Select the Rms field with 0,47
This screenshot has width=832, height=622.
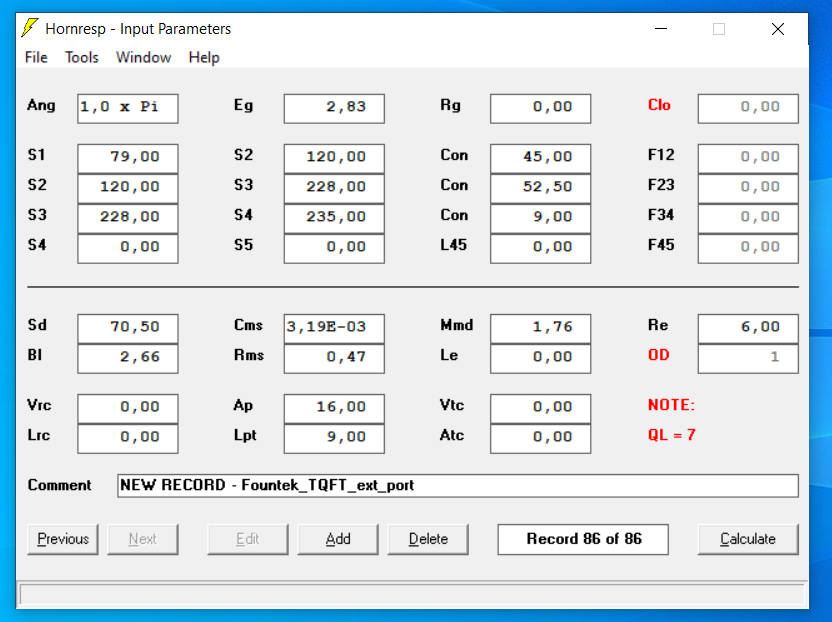coord(334,359)
